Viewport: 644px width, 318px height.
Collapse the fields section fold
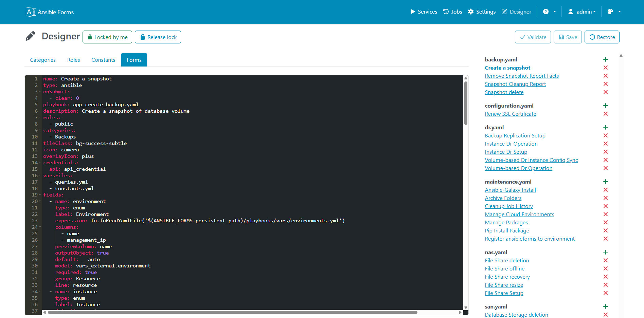(x=39, y=194)
